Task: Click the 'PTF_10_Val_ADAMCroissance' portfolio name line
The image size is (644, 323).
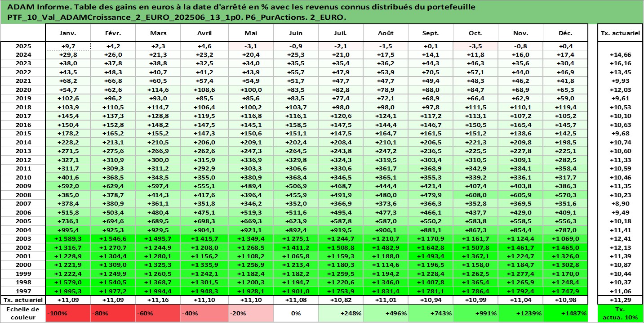Action: [x=177, y=17]
